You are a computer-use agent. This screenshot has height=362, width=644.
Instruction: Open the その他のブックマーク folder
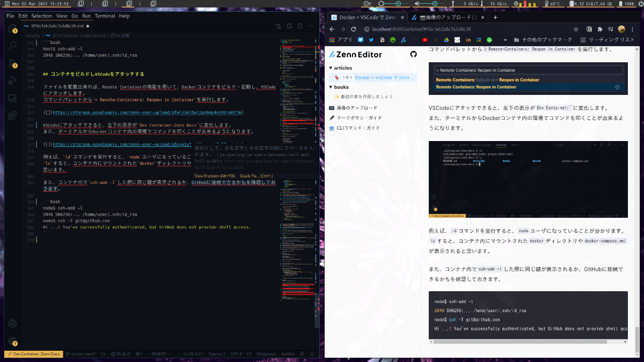point(543,40)
